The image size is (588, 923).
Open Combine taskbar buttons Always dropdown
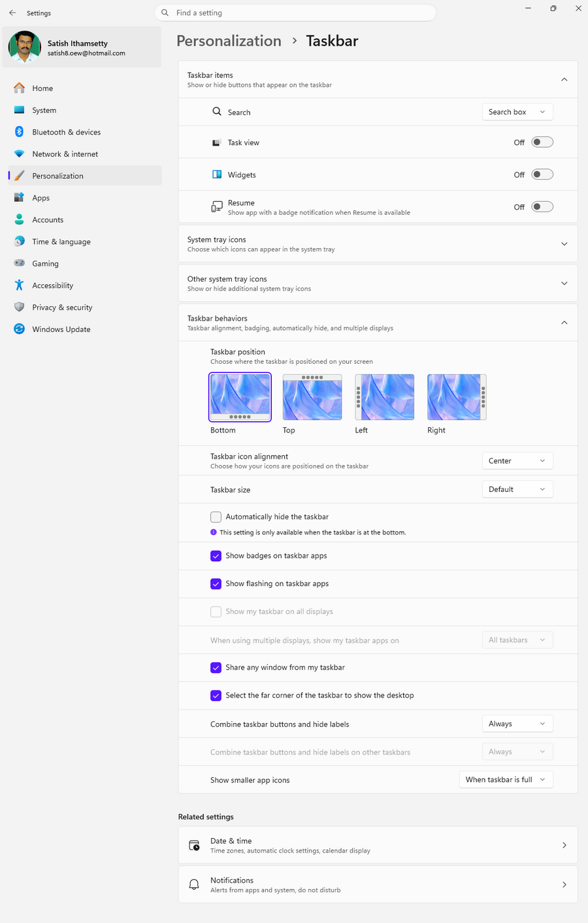pyautogui.click(x=517, y=724)
